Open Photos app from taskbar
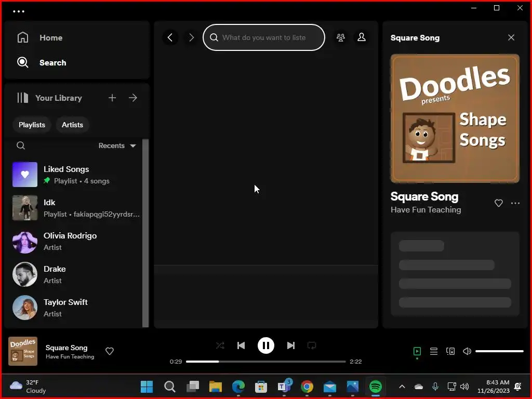 (353, 387)
